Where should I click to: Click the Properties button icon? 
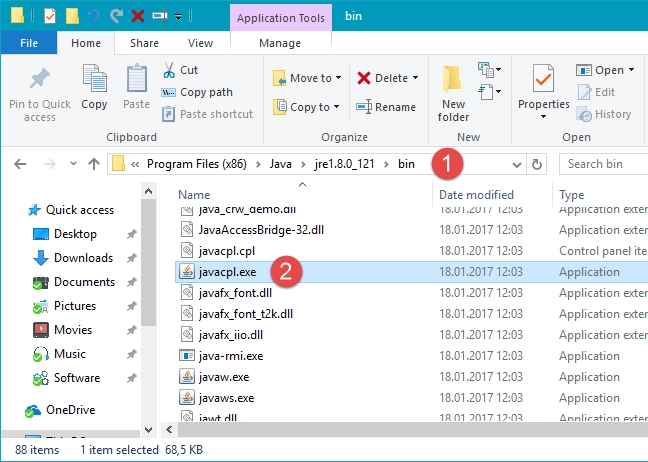click(x=543, y=79)
